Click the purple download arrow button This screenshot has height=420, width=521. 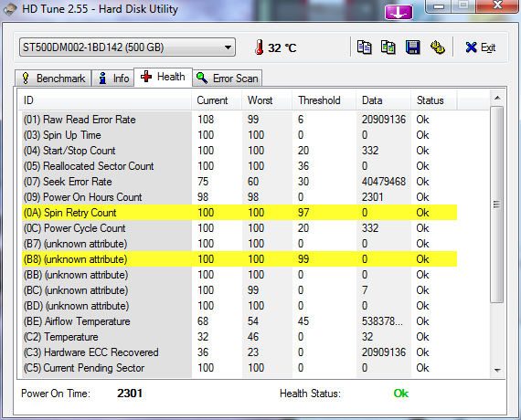(x=399, y=13)
